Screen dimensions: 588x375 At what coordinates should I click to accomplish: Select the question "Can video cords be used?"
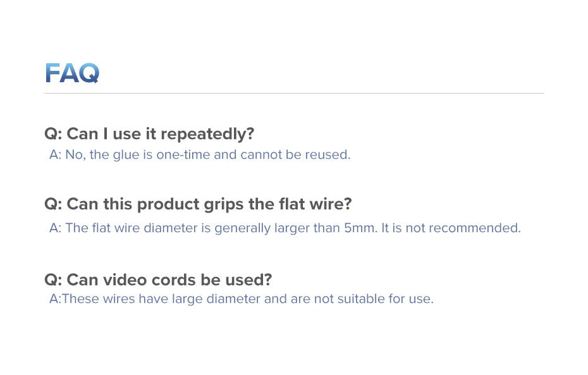point(158,280)
